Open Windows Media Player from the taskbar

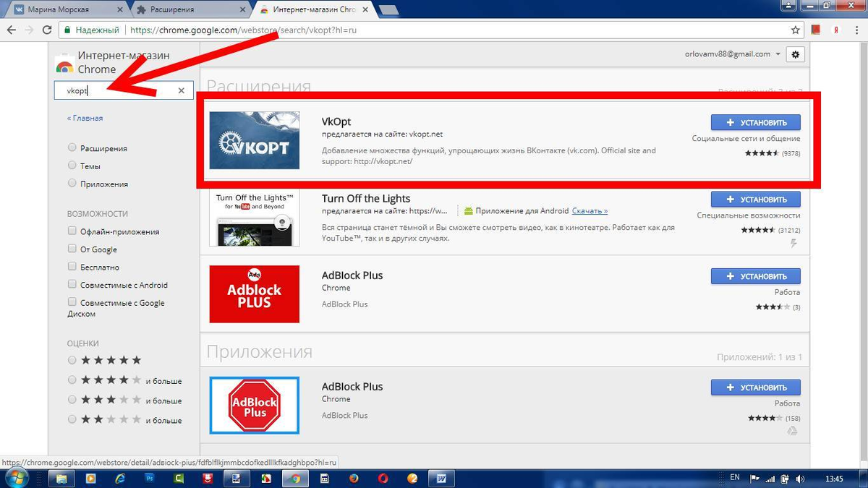[x=91, y=479]
